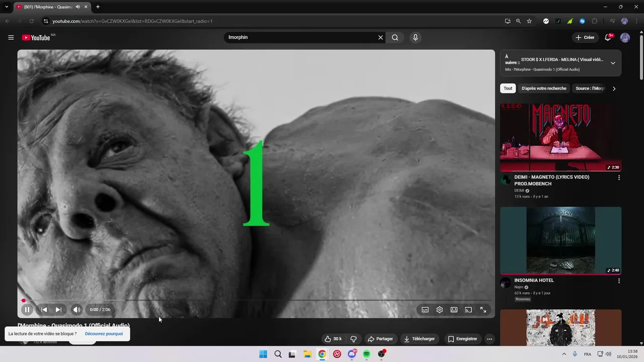The width and height of the screenshot is (644, 362).
Task: Open Chrome media controls icon
Action: (x=612, y=21)
